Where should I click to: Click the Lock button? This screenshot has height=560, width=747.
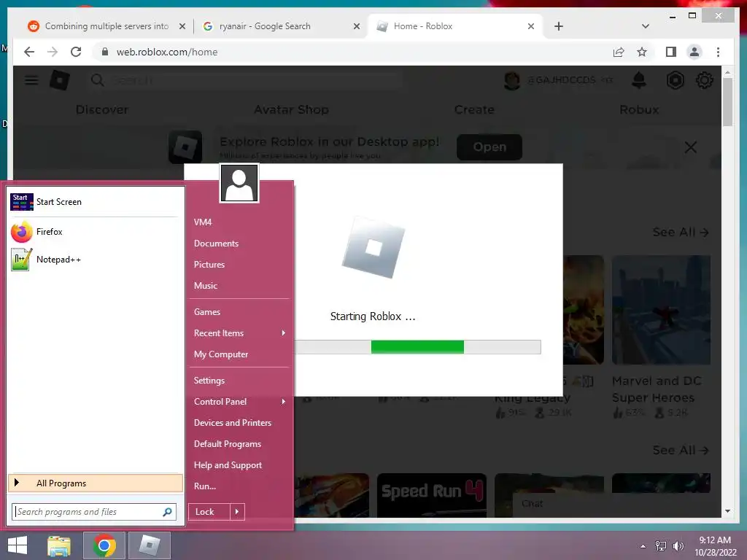coord(209,512)
